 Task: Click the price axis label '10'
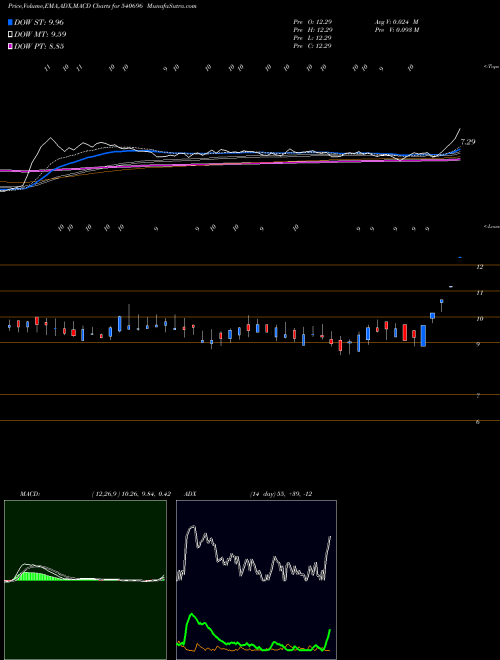(480, 319)
